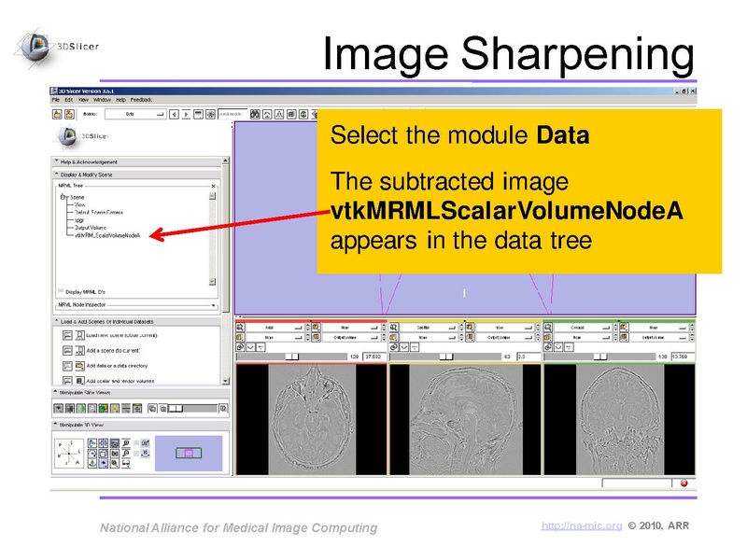747x560 pixels.
Task: Click first icon in Manipulate Slice Views row
Action: [x=59, y=409]
